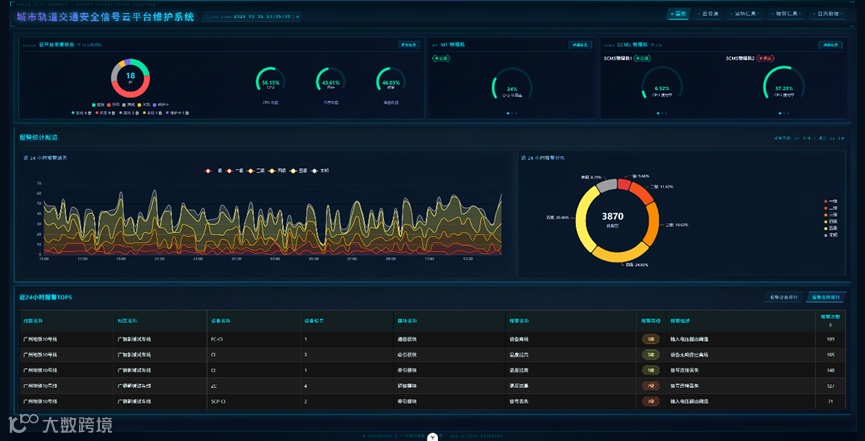865x441 pixels.
Task: Expand the third top navigation dropdown menu
Action: point(744,14)
